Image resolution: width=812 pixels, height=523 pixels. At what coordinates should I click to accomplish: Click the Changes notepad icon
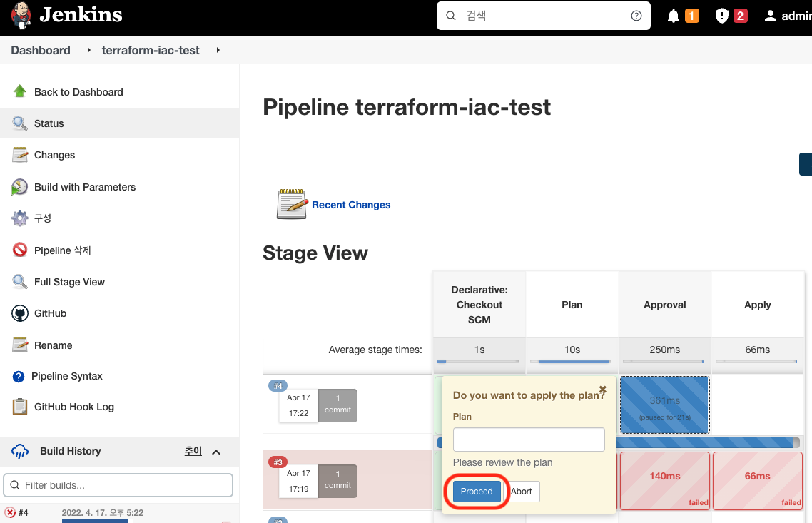[x=20, y=155]
